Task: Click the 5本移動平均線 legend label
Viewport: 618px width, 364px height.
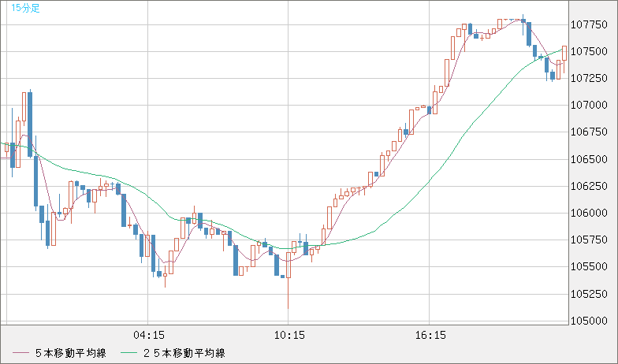Action: click(x=71, y=353)
